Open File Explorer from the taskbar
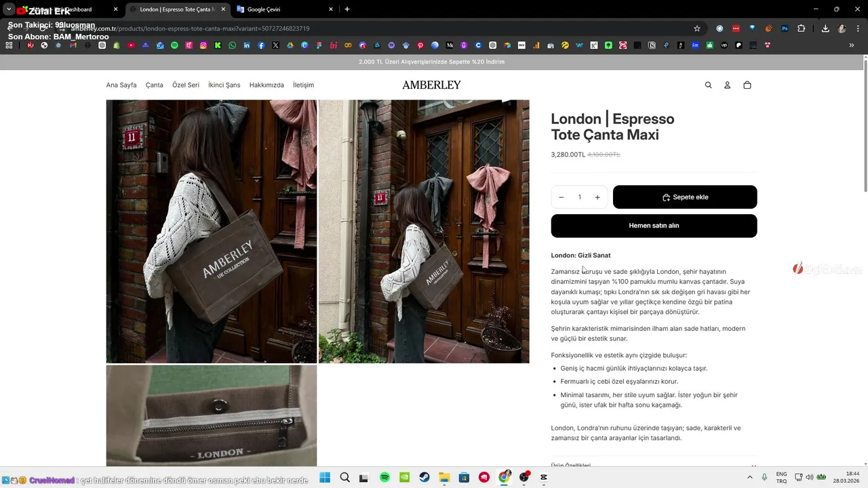 [444, 477]
